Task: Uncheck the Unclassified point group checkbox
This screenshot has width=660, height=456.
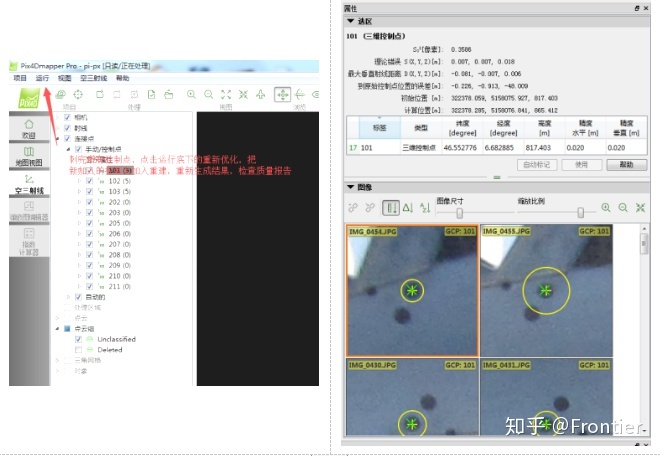Action: (78, 339)
